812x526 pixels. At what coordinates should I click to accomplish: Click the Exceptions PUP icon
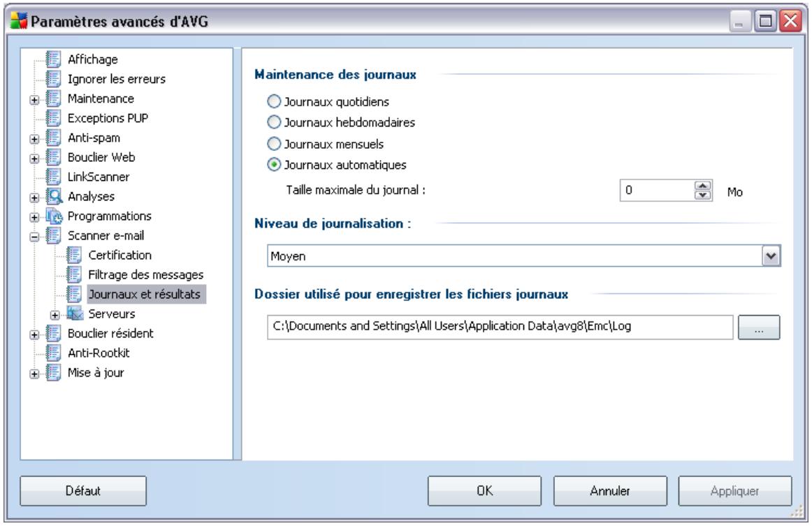pyautogui.click(x=53, y=118)
